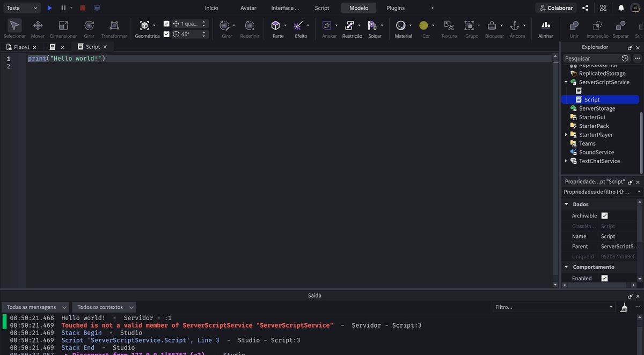This screenshot has width=644, height=355.
Task: Open the Explorer three-dots options button
Action: pyautogui.click(x=637, y=58)
